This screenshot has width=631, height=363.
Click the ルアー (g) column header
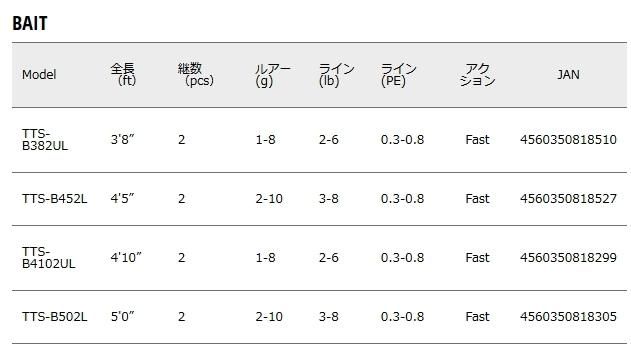273,75
